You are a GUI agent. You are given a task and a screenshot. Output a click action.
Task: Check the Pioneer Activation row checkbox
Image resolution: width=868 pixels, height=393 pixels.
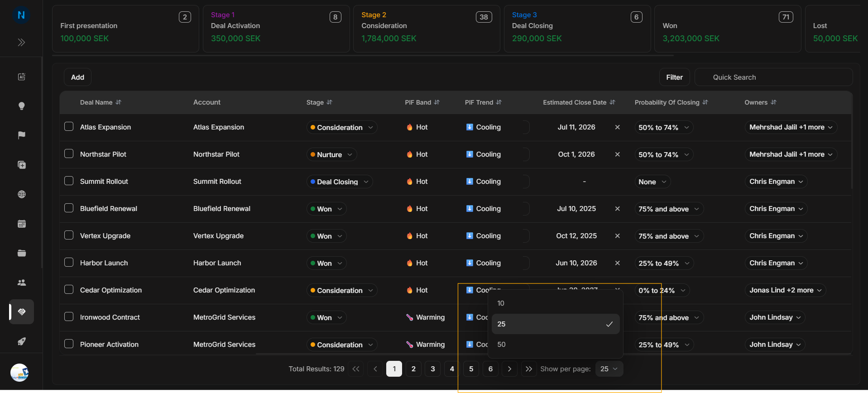[69, 344]
